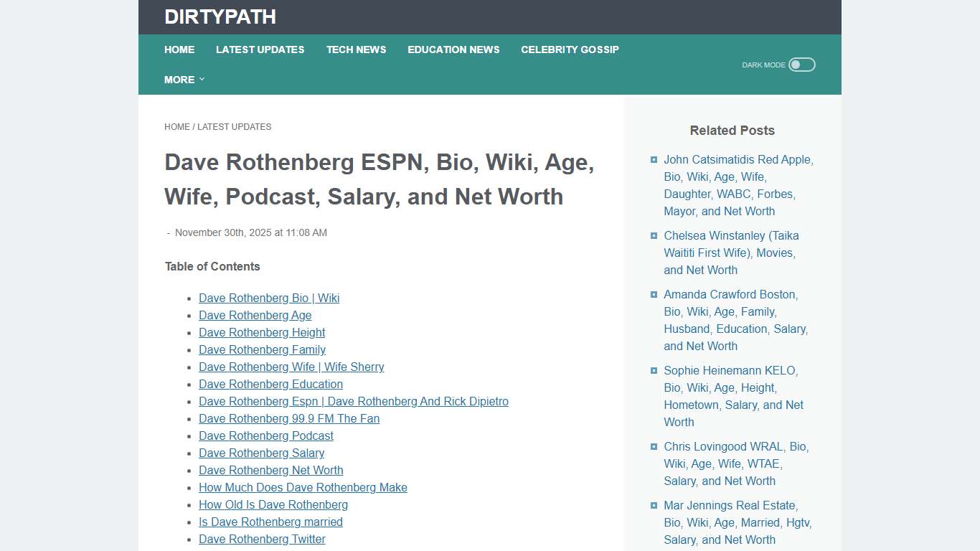Select LATEST UPDATES in the navigation bar
The image size is (980, 551).
(x=260, y=50)
